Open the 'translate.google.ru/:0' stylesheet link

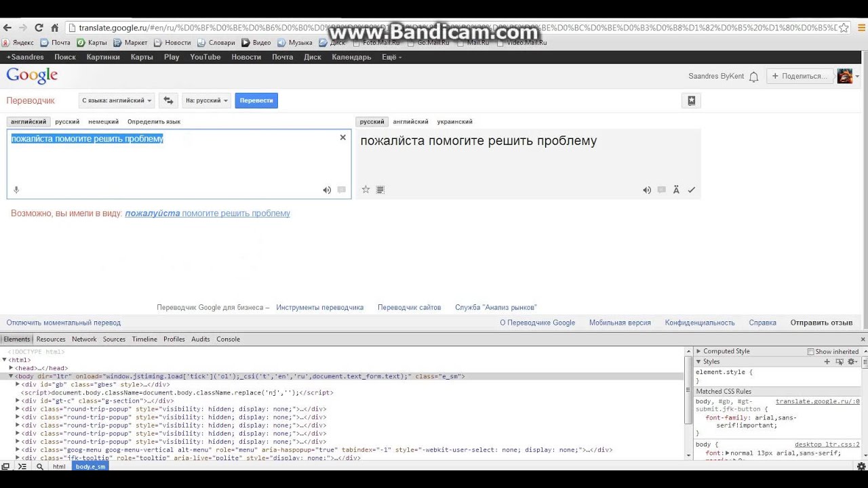pos(817,401)
